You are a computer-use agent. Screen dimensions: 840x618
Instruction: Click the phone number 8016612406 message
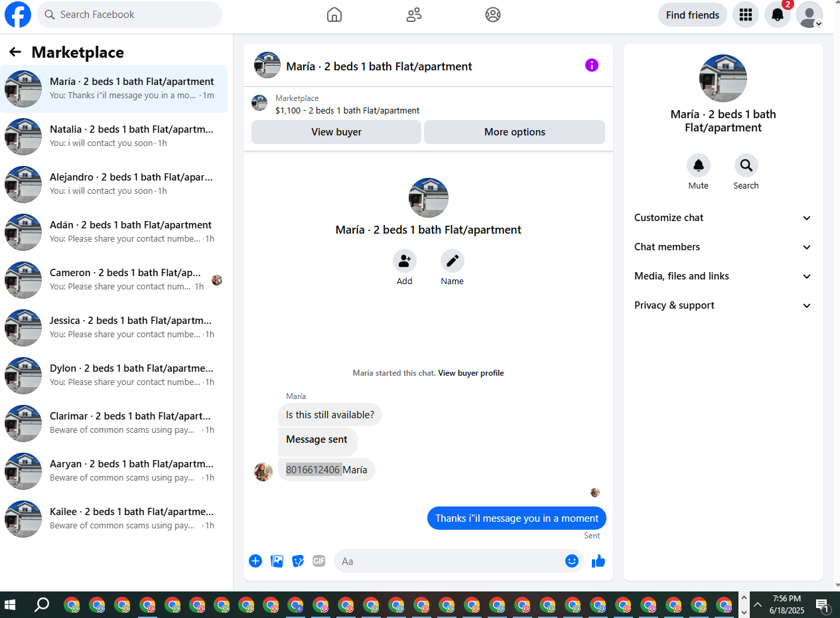click(x=326, y=470)
